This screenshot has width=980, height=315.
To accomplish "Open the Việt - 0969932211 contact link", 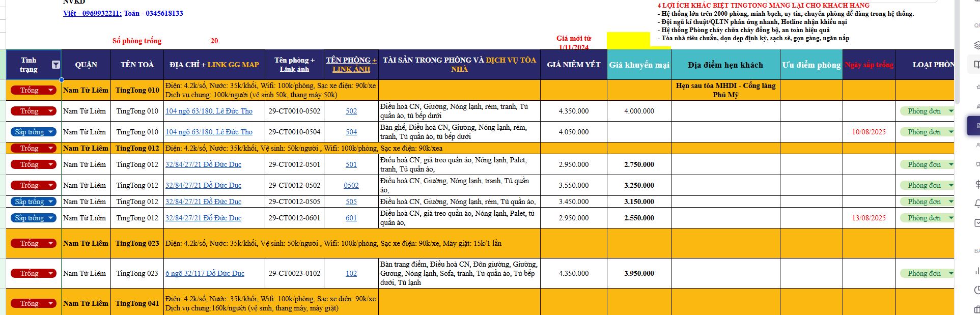I will tap(92, 13).
